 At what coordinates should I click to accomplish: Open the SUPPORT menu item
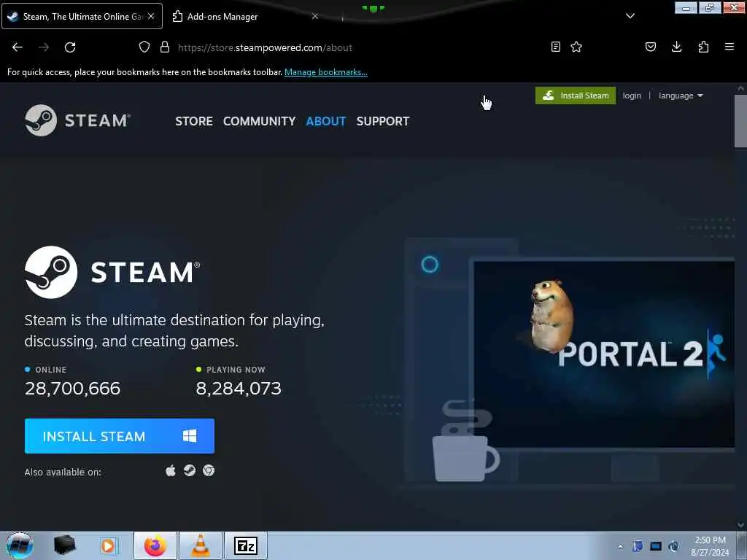[x=383, y=121]
